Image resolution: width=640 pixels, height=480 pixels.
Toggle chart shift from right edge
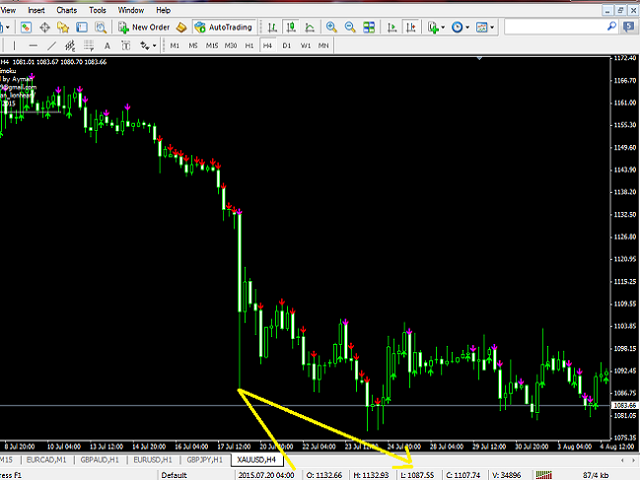(x=411, y=27)
